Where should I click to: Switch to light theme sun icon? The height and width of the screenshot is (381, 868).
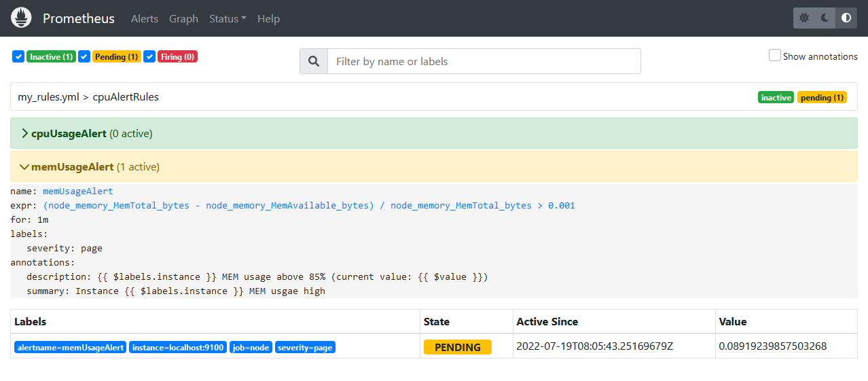(804, 18)
